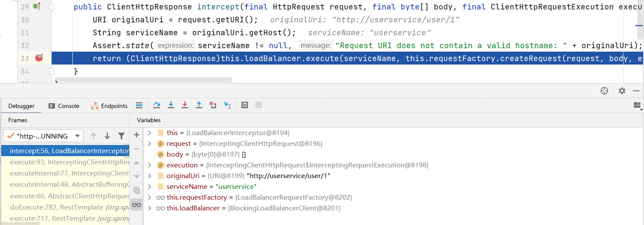Expand the 'execution' variable node
Image resolution: width=644 pixels, height=225 pixels.
pyautogui.click(x=149, y=165)
